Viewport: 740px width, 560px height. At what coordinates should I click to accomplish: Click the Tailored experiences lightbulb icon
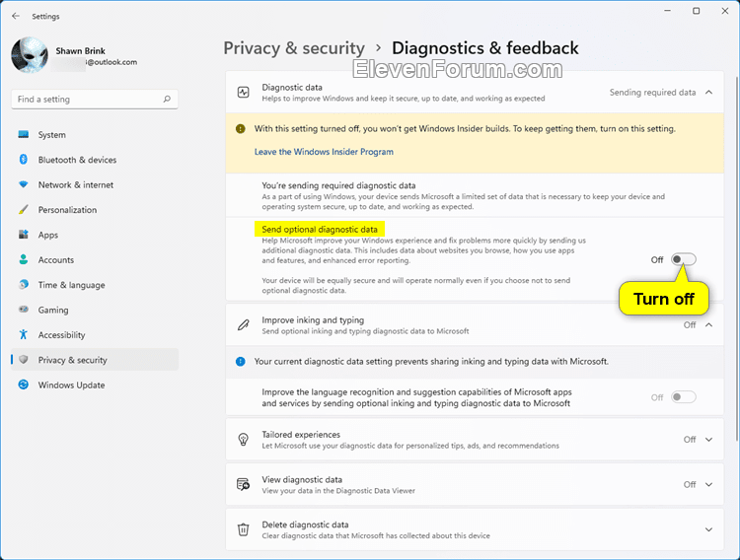(x=243, y=440)
